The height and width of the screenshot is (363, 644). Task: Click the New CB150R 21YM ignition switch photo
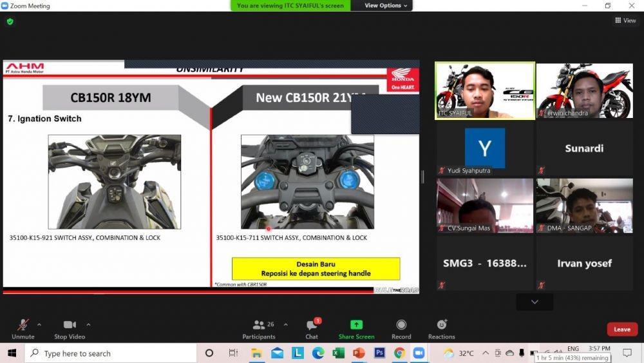[x=307, y=182]
